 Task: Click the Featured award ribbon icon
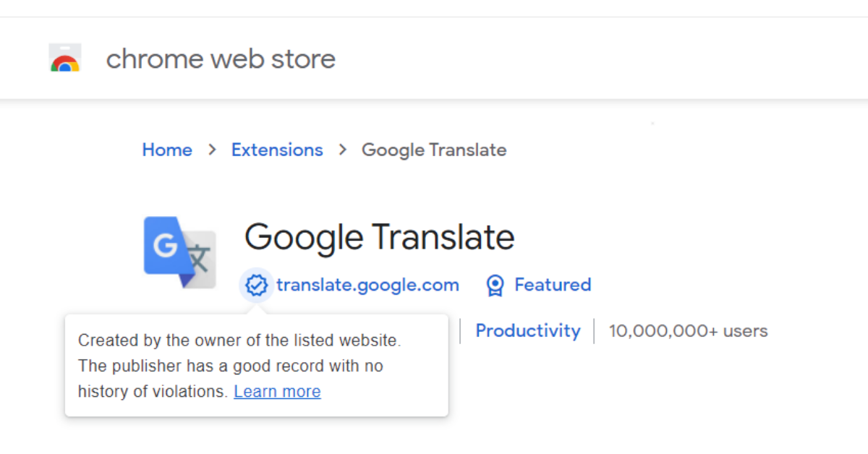pyautogui.click(x=495, y=286)
